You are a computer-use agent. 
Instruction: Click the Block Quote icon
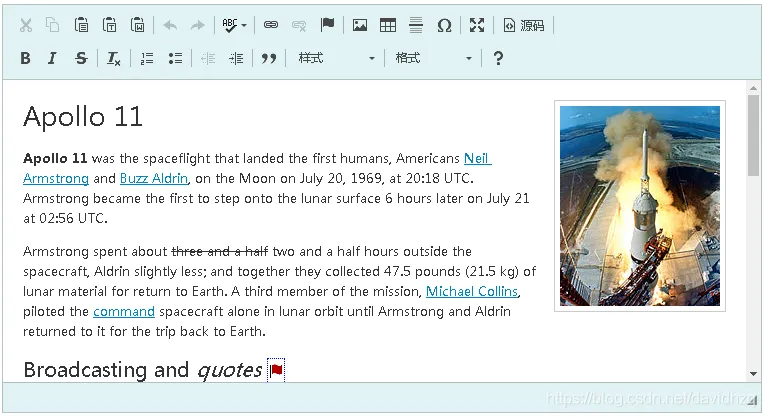pos(268,59)
